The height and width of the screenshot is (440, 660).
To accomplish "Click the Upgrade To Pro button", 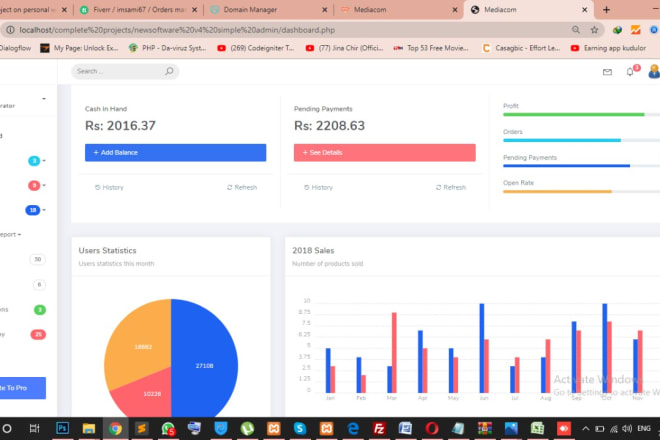I will 23,388.
